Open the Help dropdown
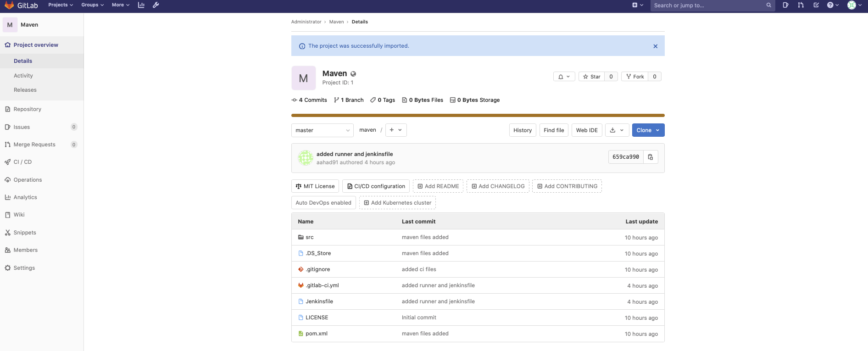This screenshot has width=868, height=351. 833,5
